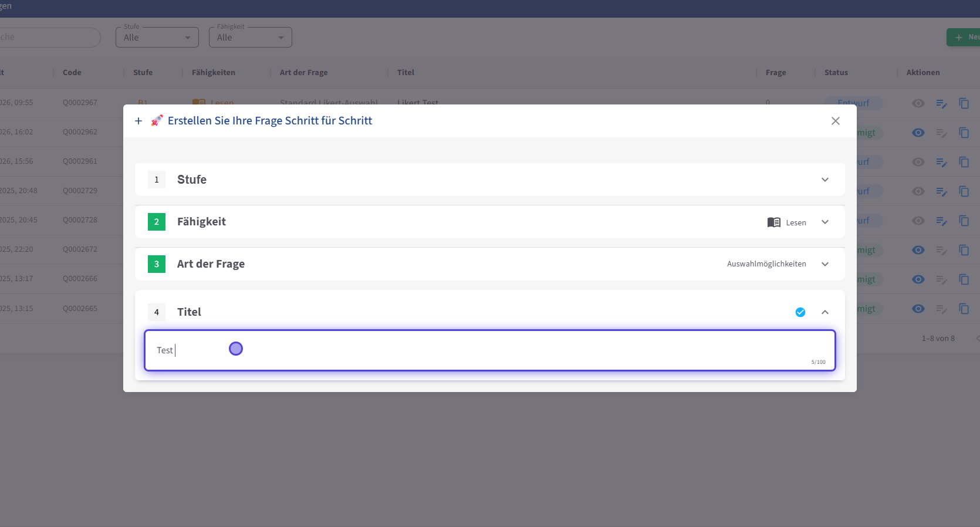
Task: Collapse the Titel step using the up chevron
Action: 824,312
